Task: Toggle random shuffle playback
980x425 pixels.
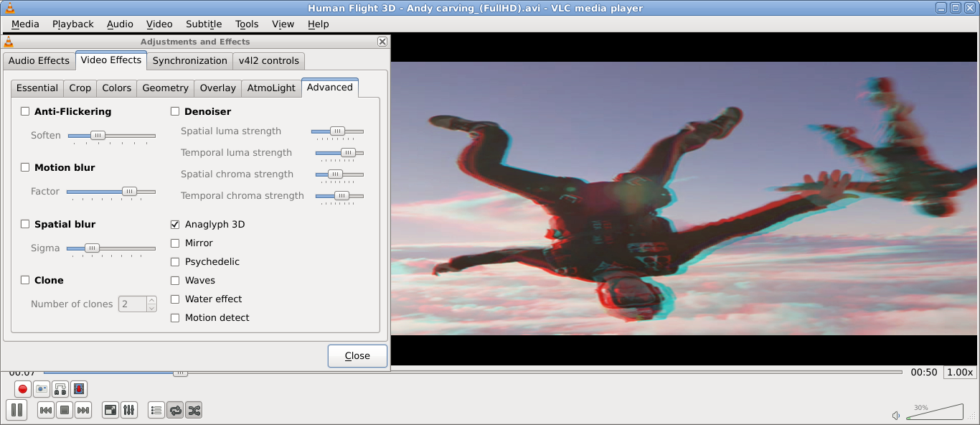Action: 194,410
